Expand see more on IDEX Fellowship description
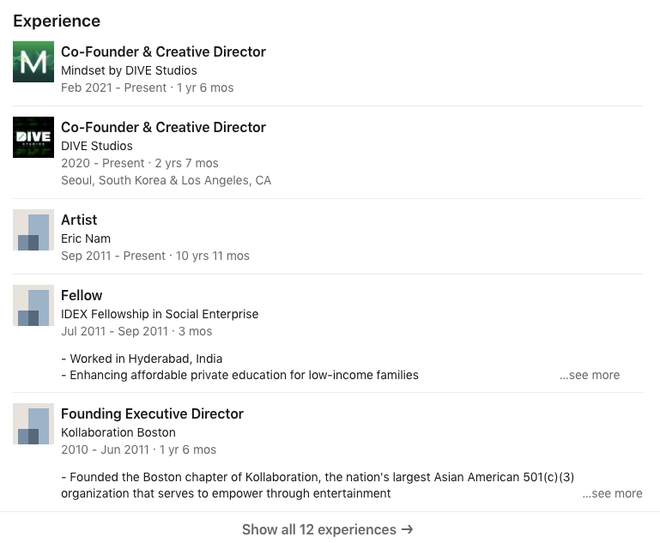This screenshot has width=660, height=543. 589,375
